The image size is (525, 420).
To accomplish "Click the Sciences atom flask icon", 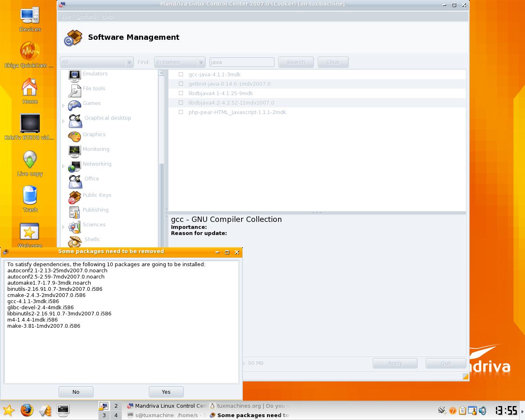I will coord(74,226).
